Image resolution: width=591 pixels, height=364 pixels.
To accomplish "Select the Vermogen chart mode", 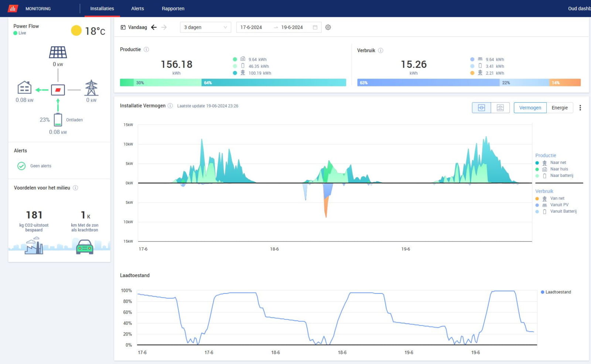I will (530, 108).
